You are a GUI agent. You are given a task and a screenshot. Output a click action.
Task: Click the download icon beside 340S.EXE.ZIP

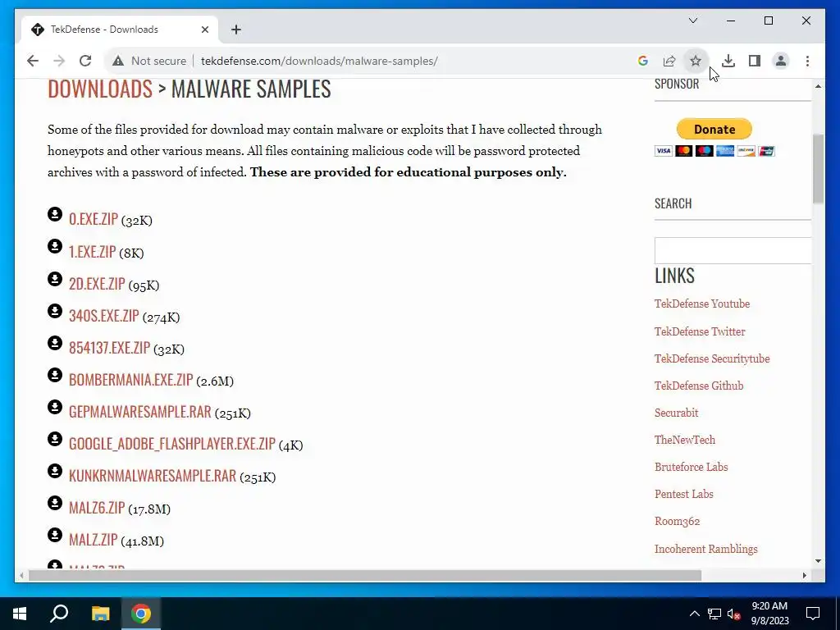coord(55,311)
